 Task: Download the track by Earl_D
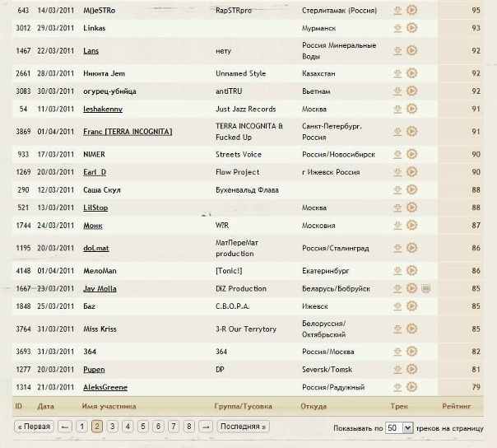pyautogui.click(x=397, y=172)
